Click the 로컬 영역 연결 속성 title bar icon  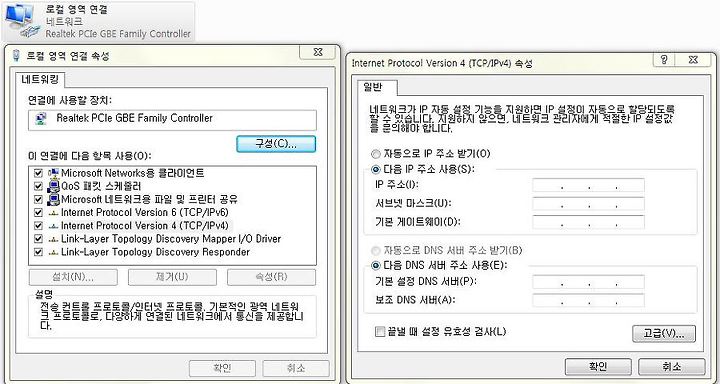point(17,56)
